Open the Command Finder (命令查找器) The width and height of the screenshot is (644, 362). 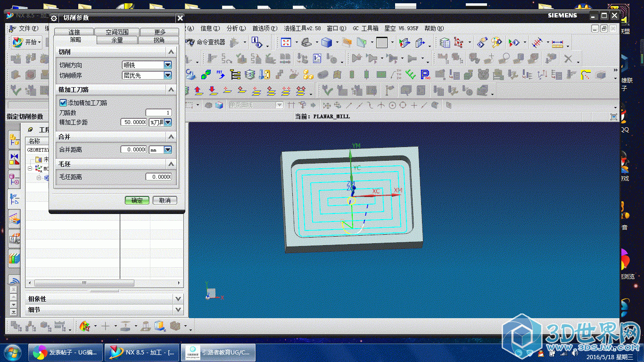206,42
